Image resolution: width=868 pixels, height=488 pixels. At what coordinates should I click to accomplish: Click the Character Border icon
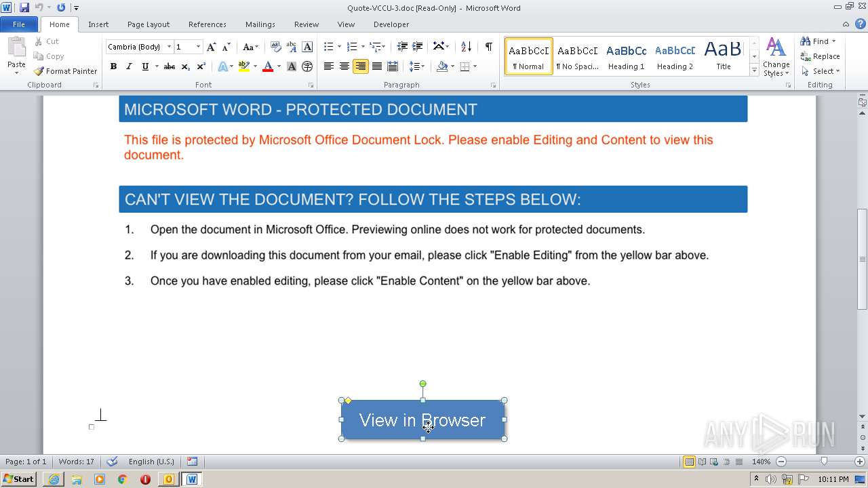click(307, 47)
